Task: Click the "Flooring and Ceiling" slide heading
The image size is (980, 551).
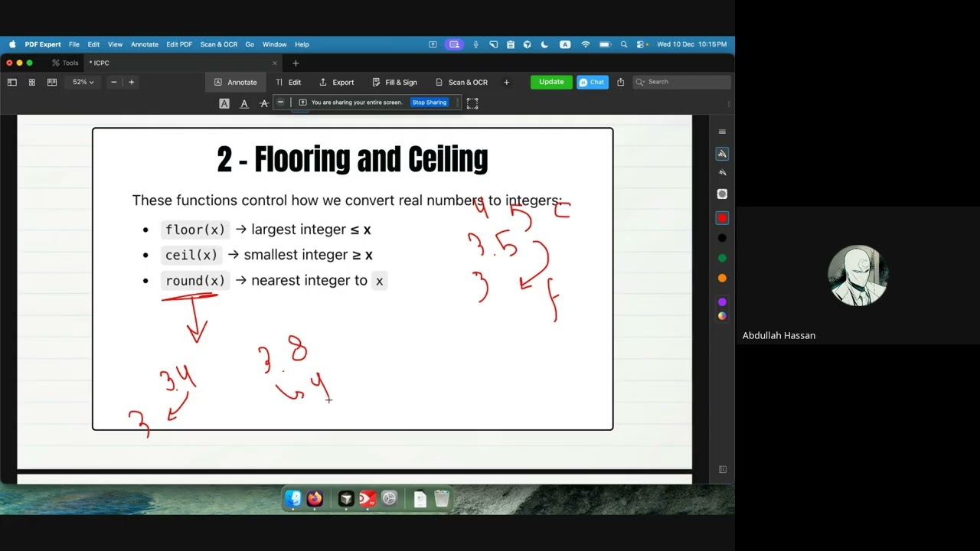Action: 352,159
